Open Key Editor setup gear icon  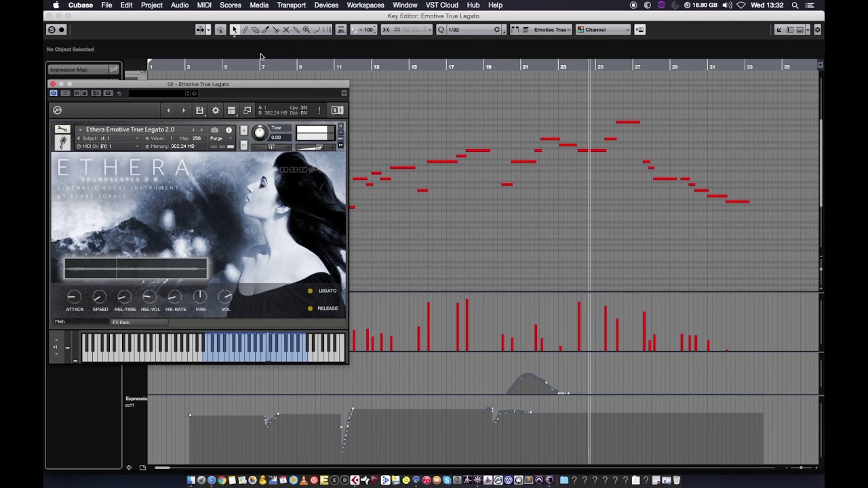click(x=817, y=30)
